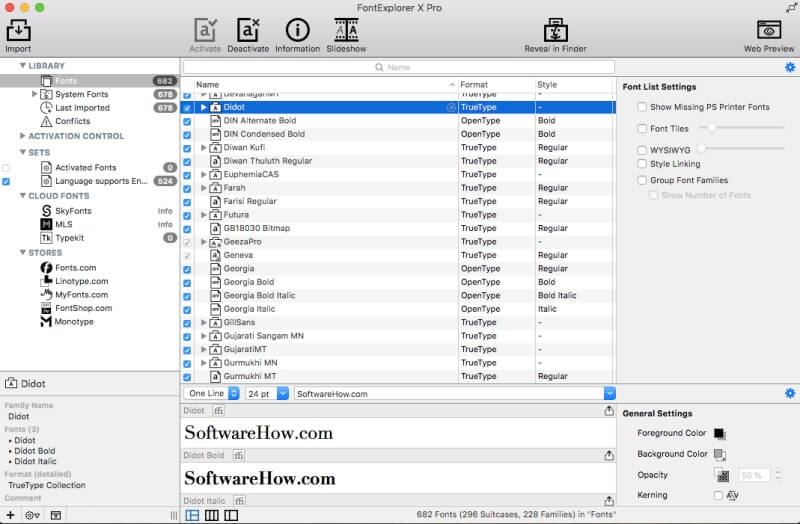Select SkyFonts in Cloud Fonts
The width and height of the screenshot is (800, 524).
[73, 211]
